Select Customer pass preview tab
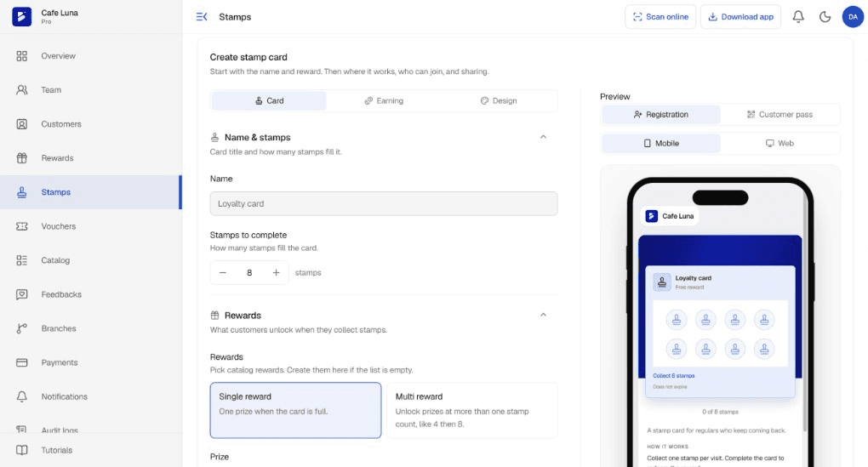 click(780, 115)
